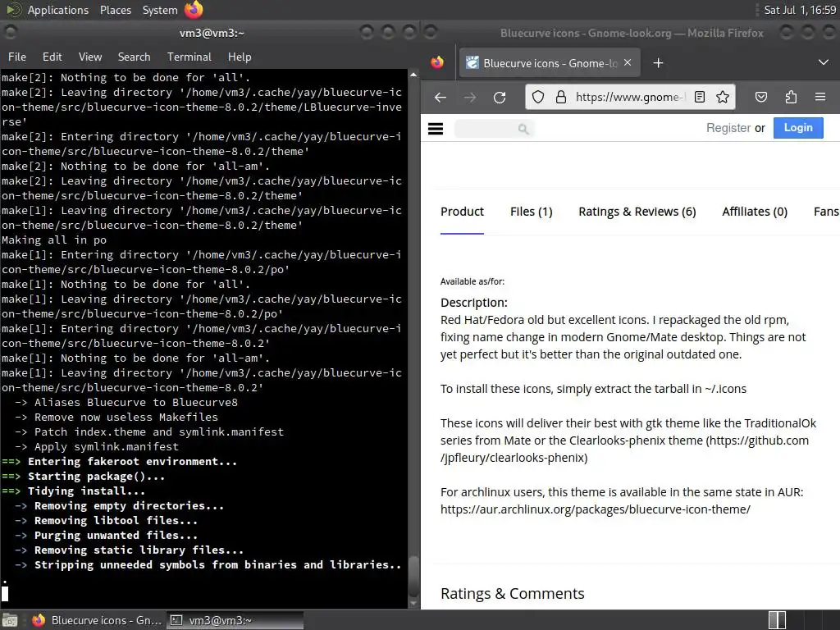Screen dimensions: 840x630
Task: Switch to Bluecurve icons taskbar entry
Action: click(97, 620)
